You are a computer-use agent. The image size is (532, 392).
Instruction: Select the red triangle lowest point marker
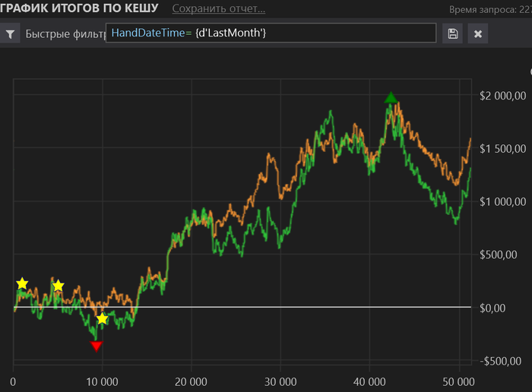tap(97, 346)
